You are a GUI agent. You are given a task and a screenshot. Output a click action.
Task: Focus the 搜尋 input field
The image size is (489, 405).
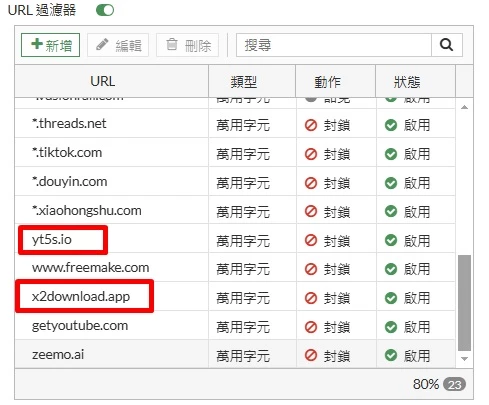[334, 45]
